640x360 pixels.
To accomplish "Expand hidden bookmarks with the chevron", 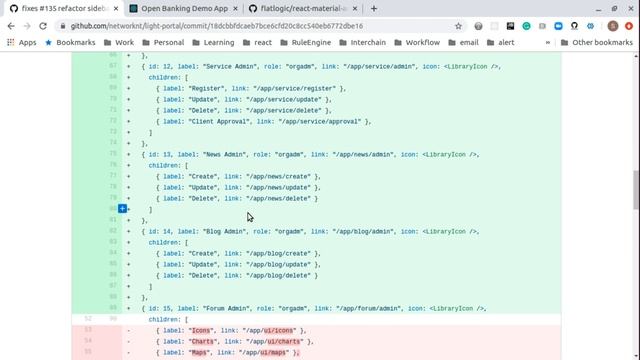I will point(548,42).
